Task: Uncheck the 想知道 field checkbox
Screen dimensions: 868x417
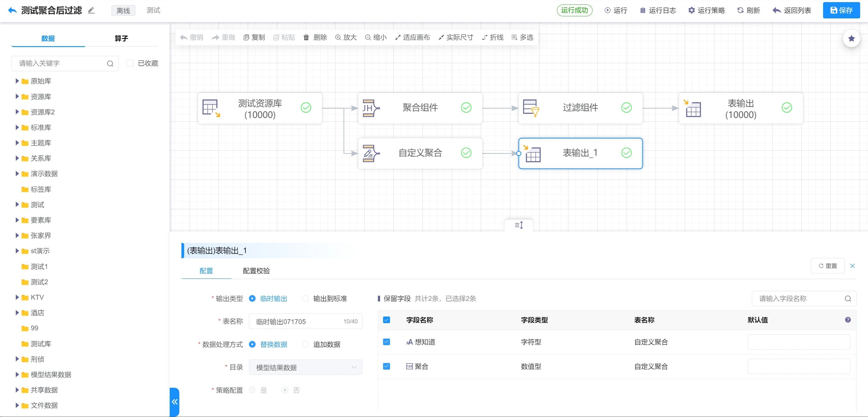Action: [386, 342]
